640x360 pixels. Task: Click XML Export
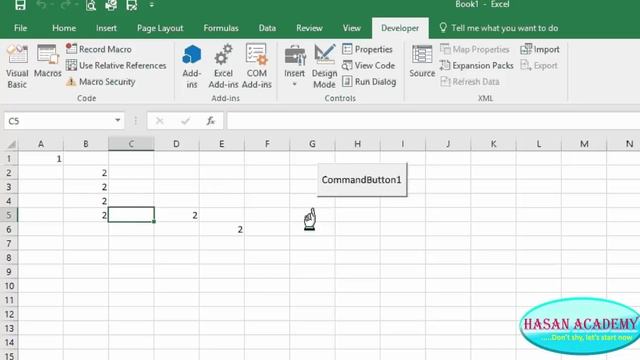click(x=539, y=65)
